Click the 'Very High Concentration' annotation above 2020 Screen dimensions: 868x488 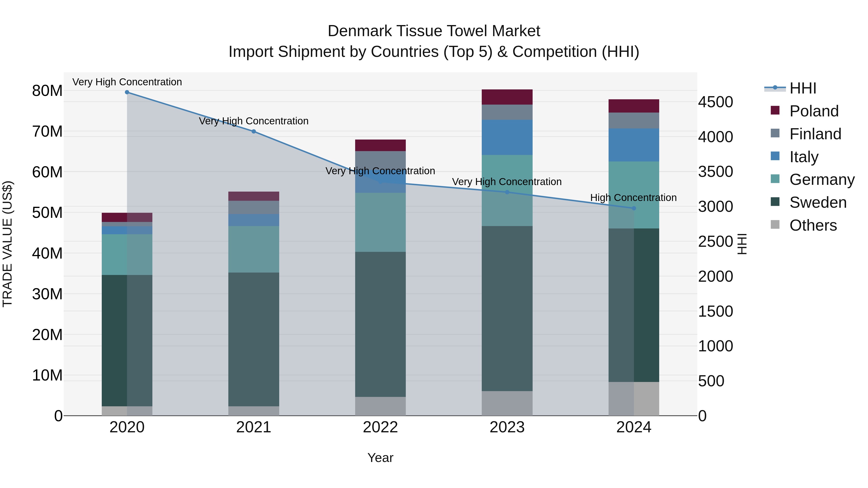tap(127, 82)
